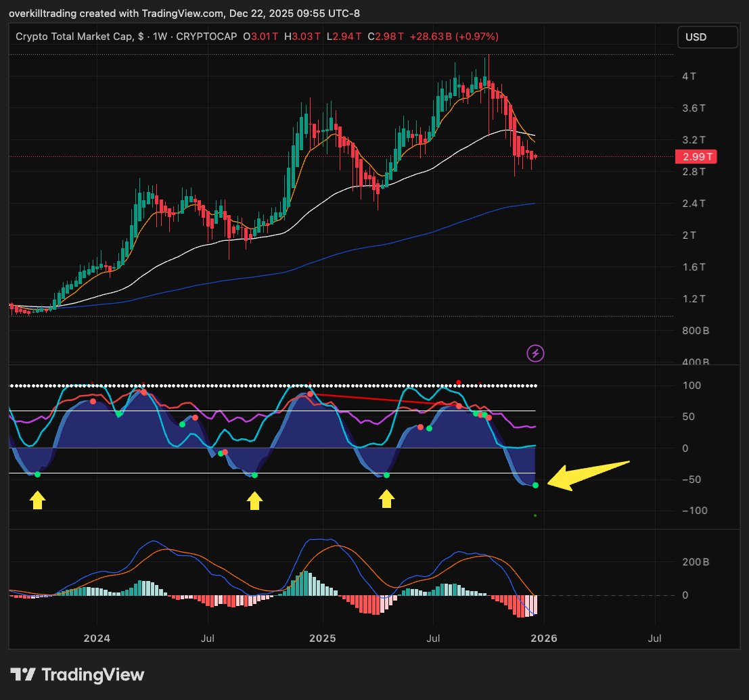The height and width of the screenshot is (700, 749).
Task: Click the 3.2 T price axis label
Action: pyautogui.click(x=694, y=140)
